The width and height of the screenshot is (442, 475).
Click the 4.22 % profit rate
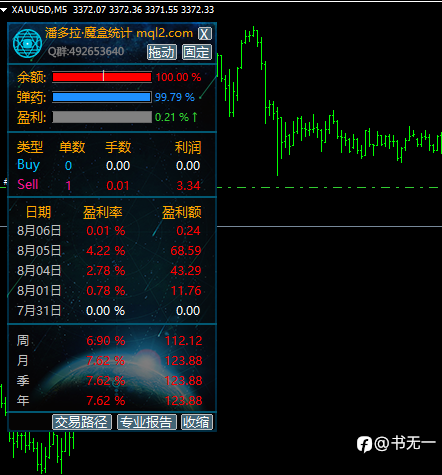(106, 251)
